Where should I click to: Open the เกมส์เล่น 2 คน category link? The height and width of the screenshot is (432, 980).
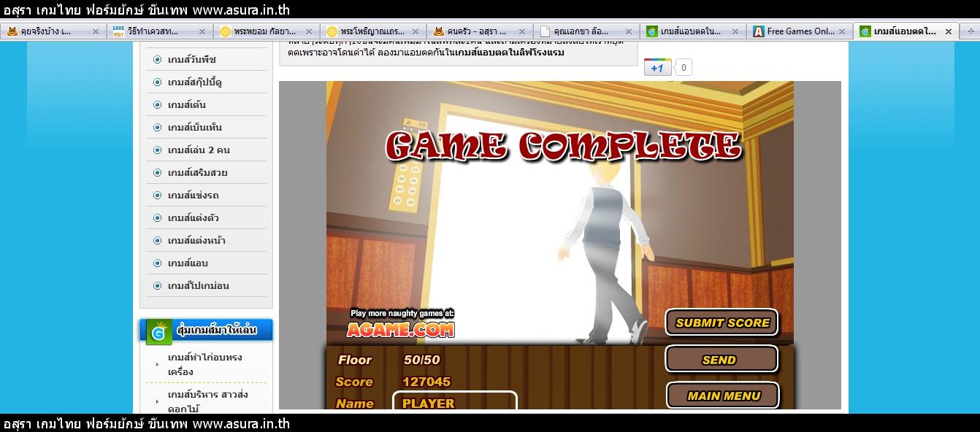point(199,150)
